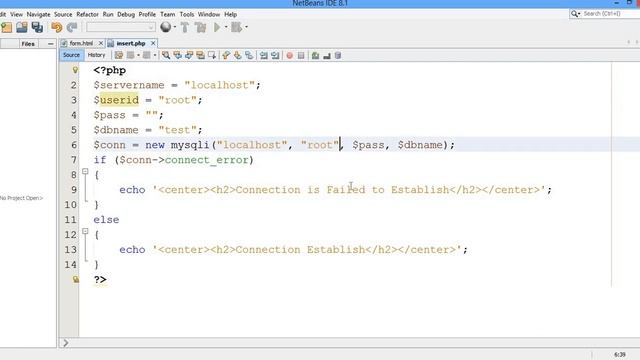Open the Run menu

pyautogui.click(x=108, y=14)
